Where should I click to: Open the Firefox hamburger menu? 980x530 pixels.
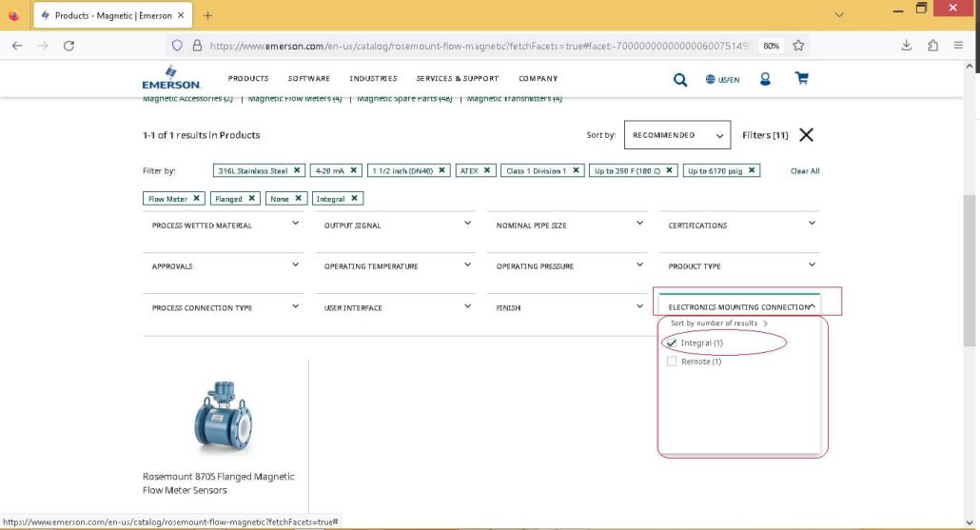point(958,46)
